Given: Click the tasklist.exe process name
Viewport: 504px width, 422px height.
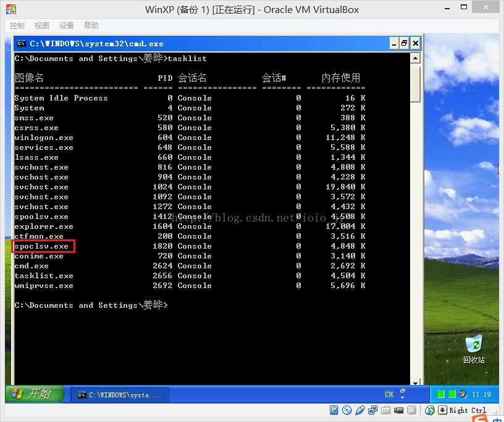Looking at the screenshot, I should [44, 276].
